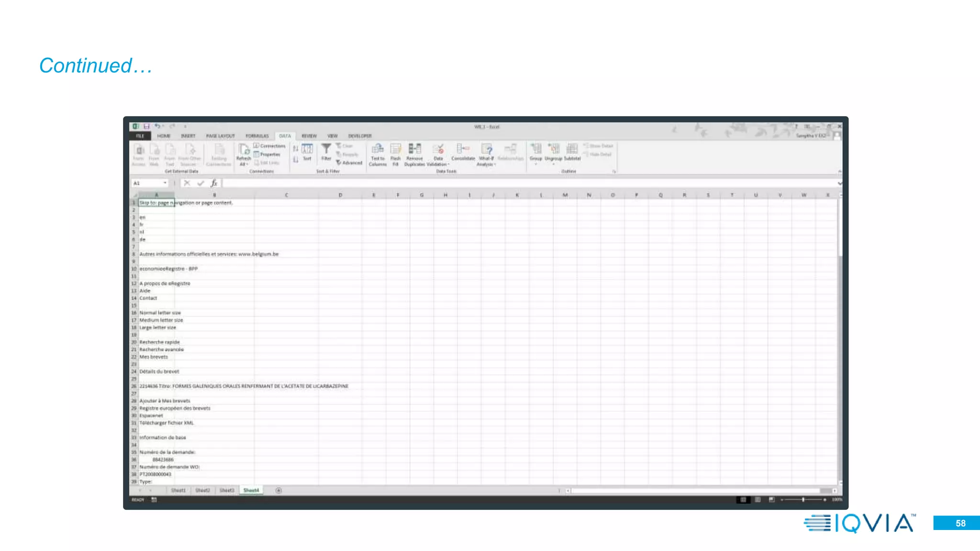Expand the Name Box dropdown arrow
The width and height of the screenshot is (980, 551).
pos(165,183)
